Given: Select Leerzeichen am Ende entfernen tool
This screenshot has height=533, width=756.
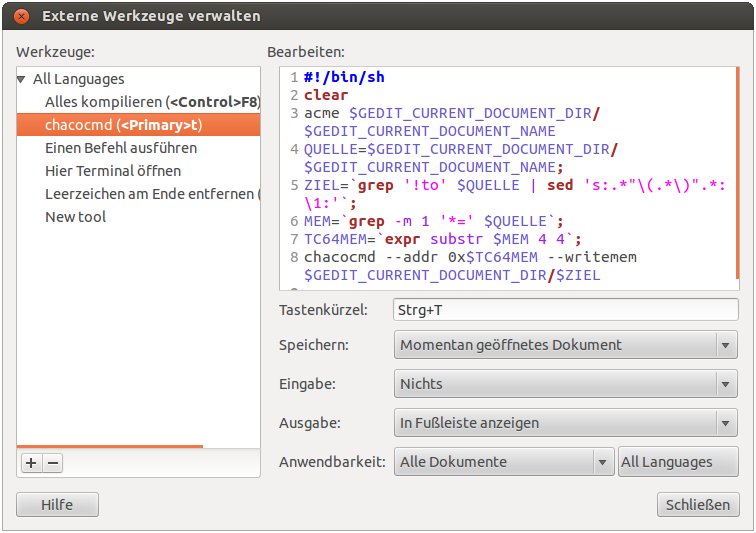Looking at the screenshot, I should click(x=150, y=194).
